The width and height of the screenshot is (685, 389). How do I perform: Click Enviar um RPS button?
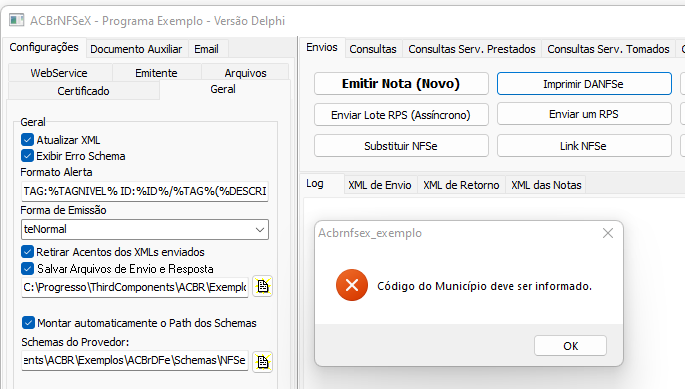click(584, 114)
